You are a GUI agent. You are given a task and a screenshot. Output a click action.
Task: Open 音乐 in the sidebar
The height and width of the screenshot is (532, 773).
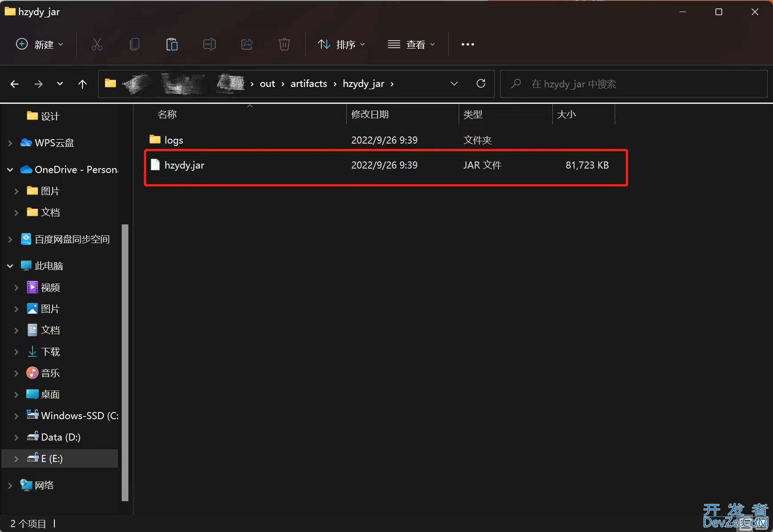[x=43, y=373]
